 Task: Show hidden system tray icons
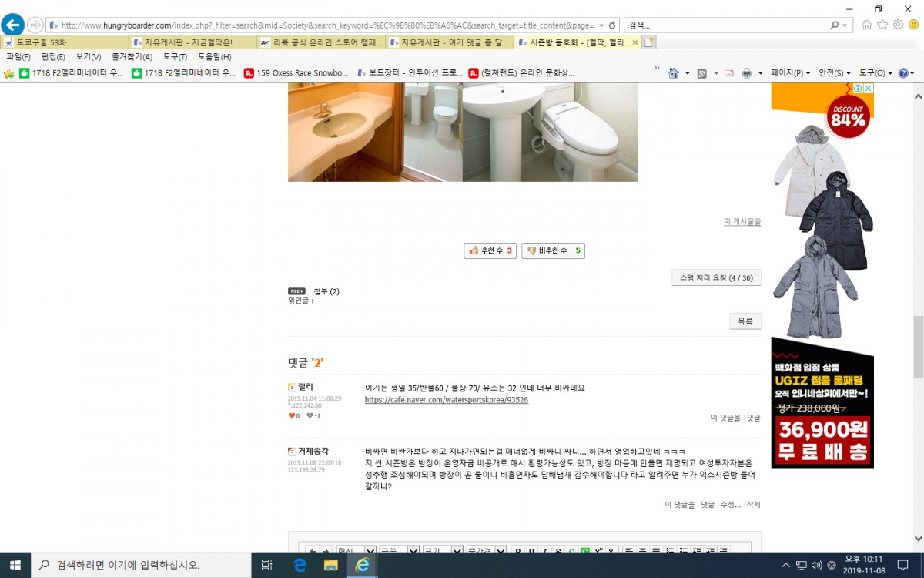(x=785, y=565)
